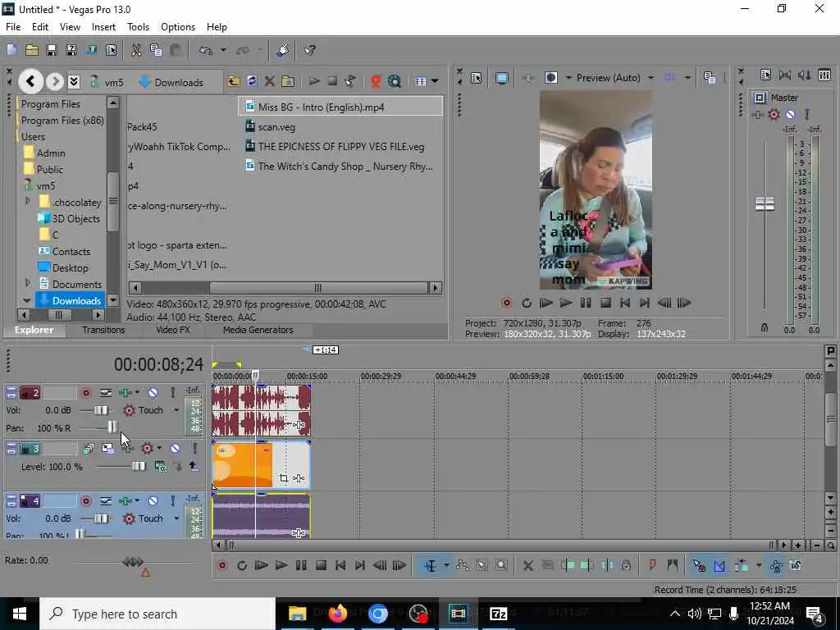Click Explorer back navigation arrow
The image size is (840, 630).
coord(30,81)
